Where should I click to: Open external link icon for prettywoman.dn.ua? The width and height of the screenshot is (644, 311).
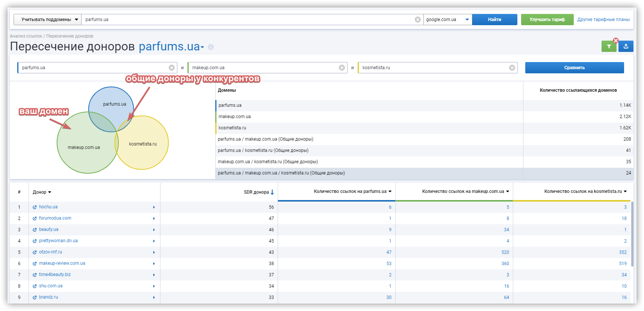pyautogui.click(x=35, y=241)
